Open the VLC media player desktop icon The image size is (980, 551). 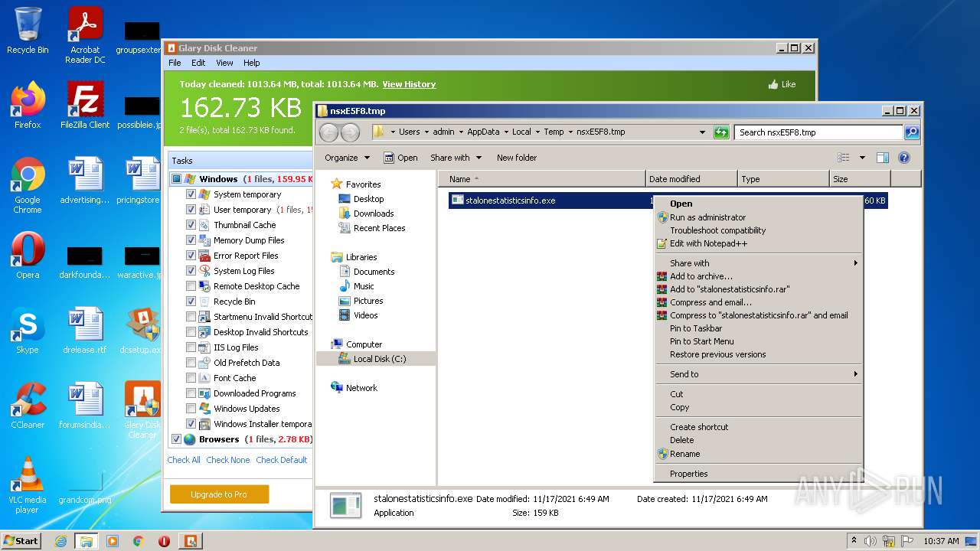(x=28, y=486)
